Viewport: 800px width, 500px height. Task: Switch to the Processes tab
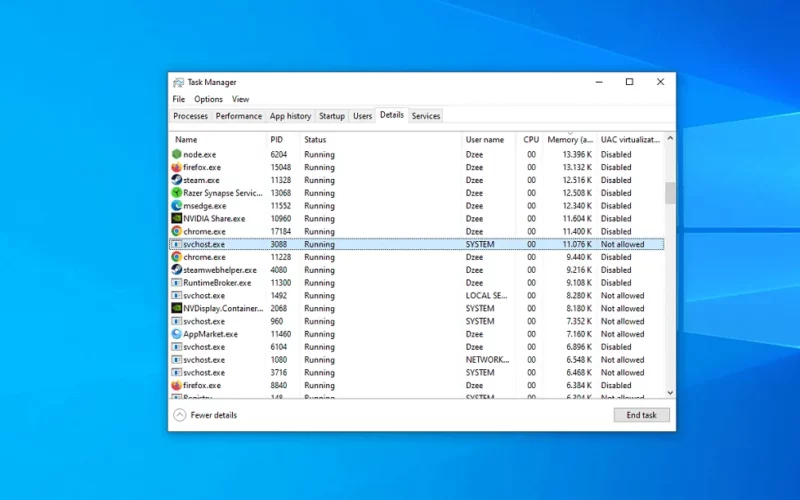pos(190,116)
